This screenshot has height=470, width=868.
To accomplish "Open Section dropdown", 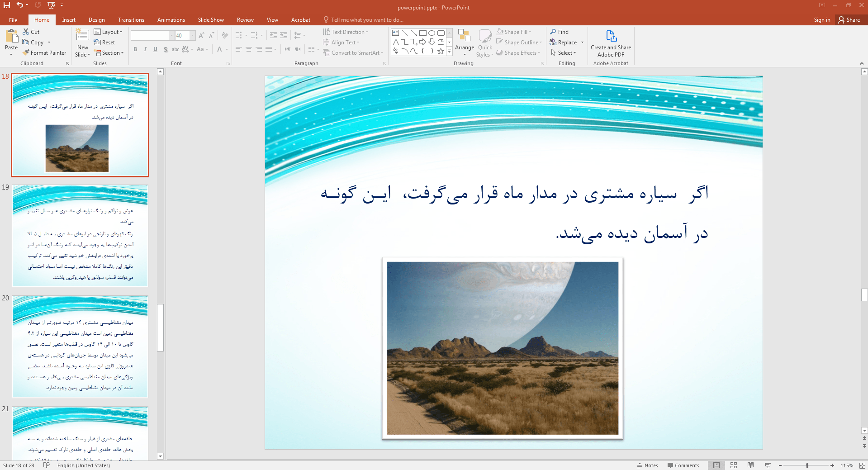I will tap(109, 53).
